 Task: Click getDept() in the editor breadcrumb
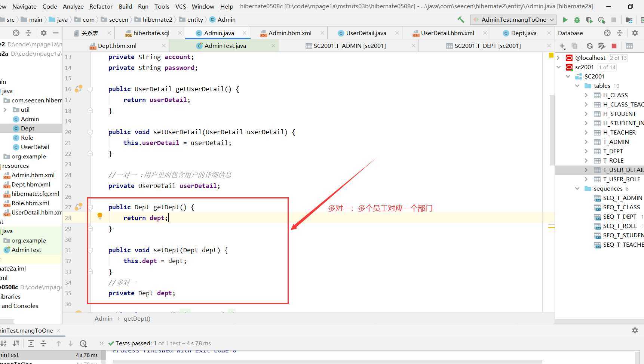(x=137, y=318)
